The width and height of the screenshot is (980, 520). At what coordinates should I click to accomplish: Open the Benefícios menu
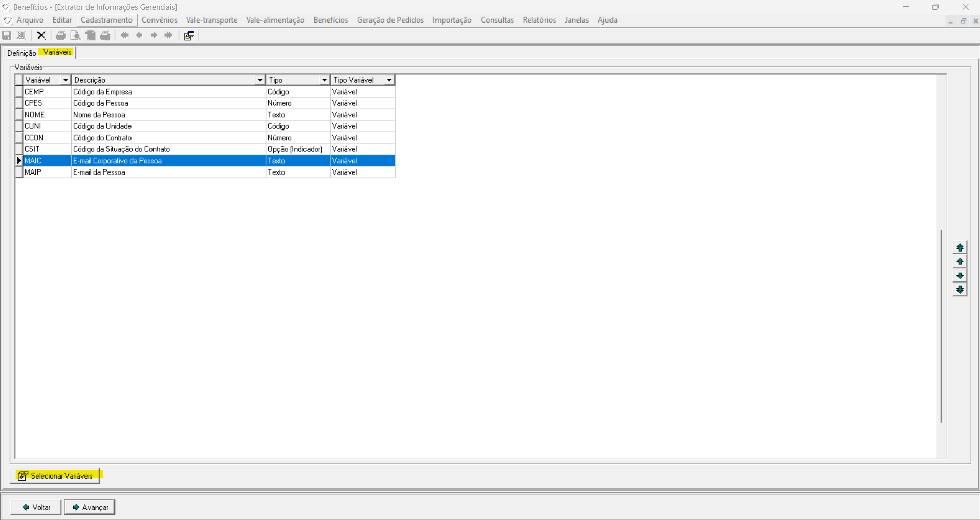(331, 20)
